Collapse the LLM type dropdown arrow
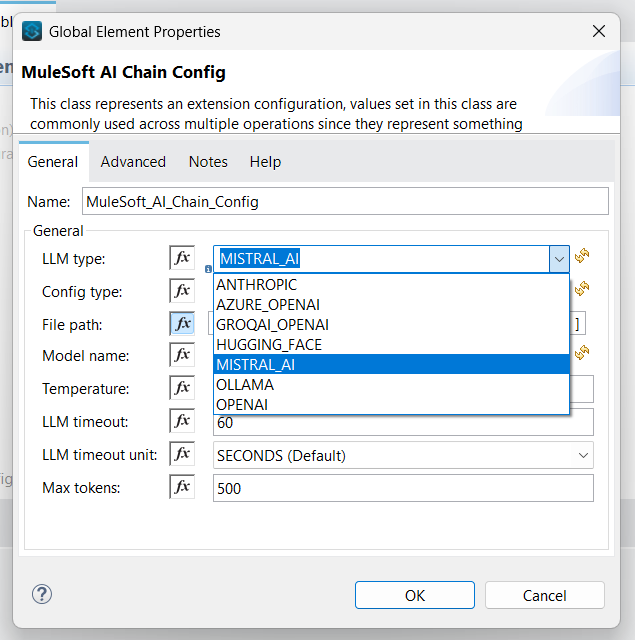The image size is (635, 640). point(559,259)
